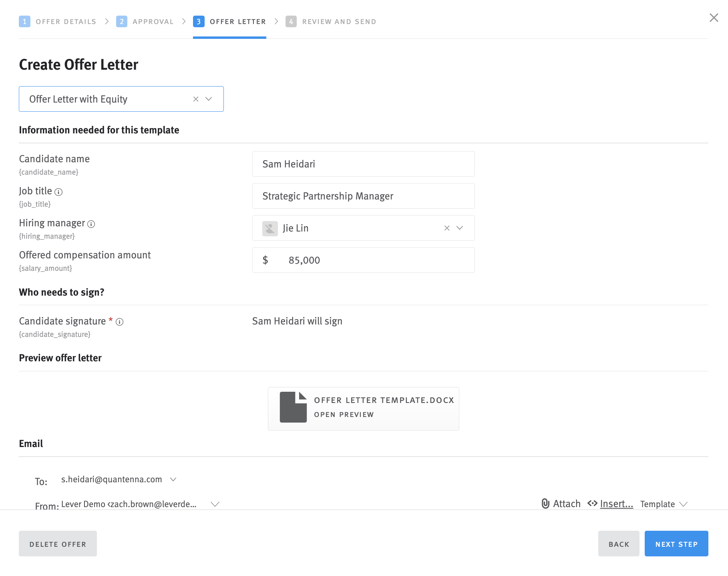Click the dollar sign in compensation field
Screen dimensions: 728x576
(265, 260)
